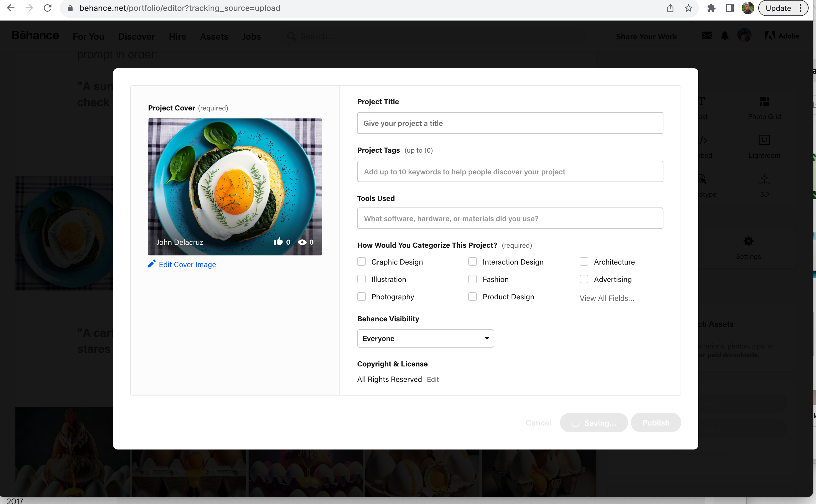Screen dimensions: 816x504
Task: Open the Behance Visibility Everyone dropdown
Action: tap(425, 338)
